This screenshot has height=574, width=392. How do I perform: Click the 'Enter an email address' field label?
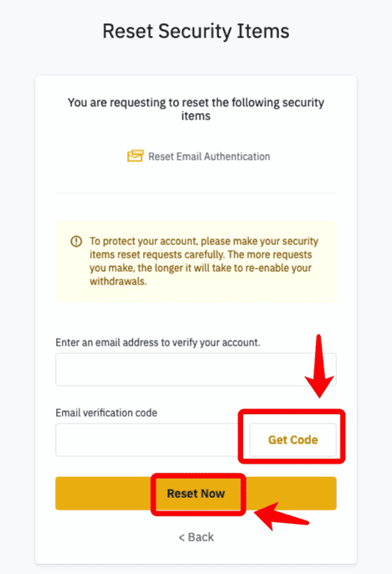point(158,343)
